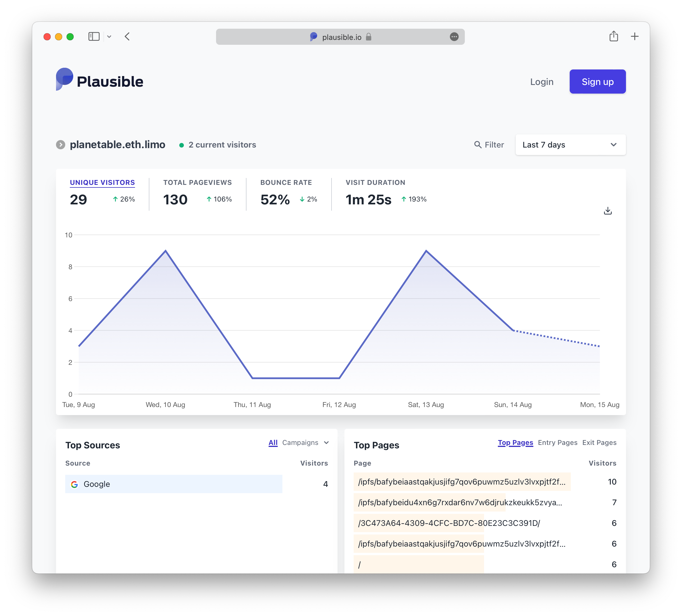Screen dimensions: 682x616
Task: Open a new tab with plus icon
Action: pos(635,36)
